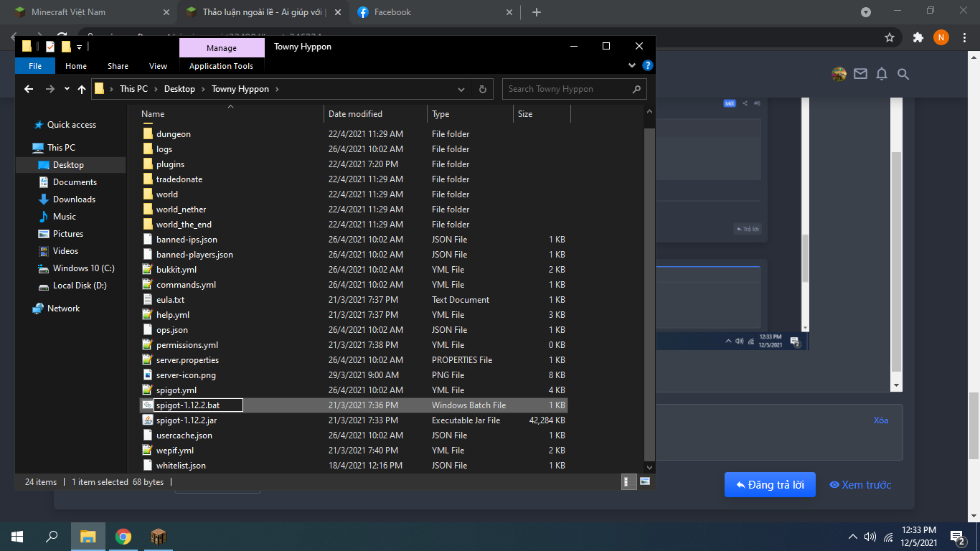Screen dimensions: 980x551
Task: Expand path chevron after Towny Hyppon
Action: point(277,89)
